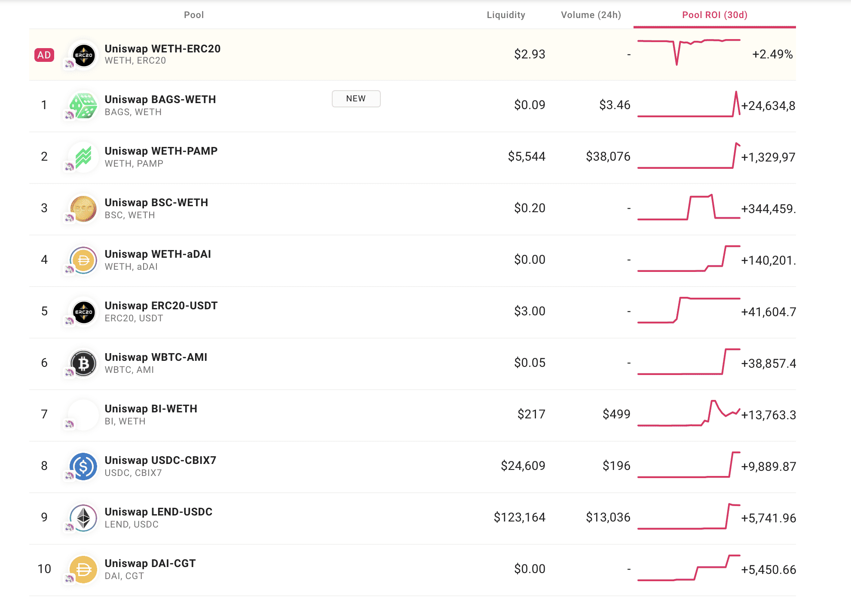Click the $5,544 liquidity value
Image resolution: width=851 pixels, height=616 pixels.
(x=527, y=156)
